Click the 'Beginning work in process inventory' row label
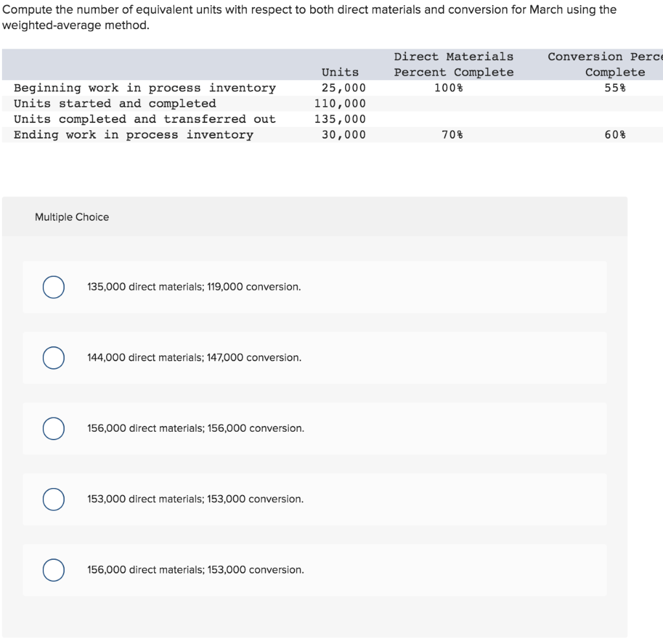Viewport: 663px width, 644px height. [x=144, y=88]
